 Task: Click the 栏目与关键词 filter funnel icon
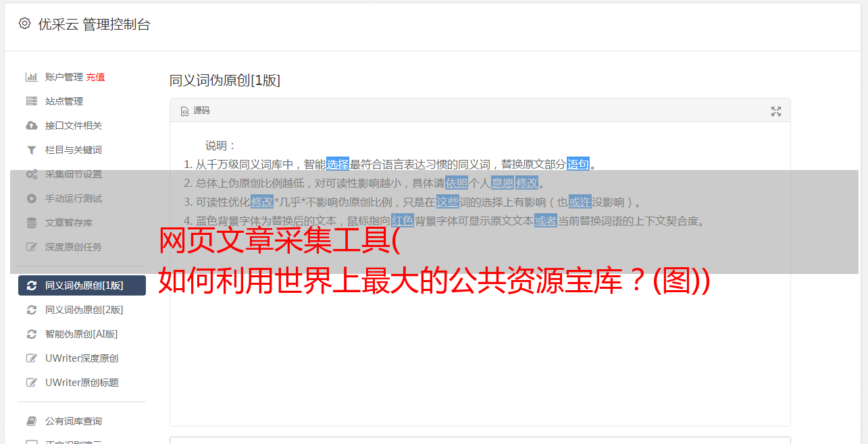[x=31, y=150]
